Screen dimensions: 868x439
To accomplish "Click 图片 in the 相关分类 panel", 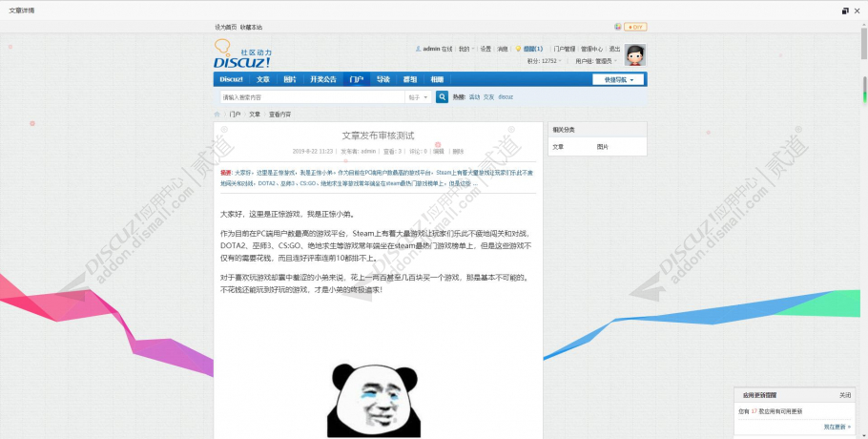I will 602,147.
